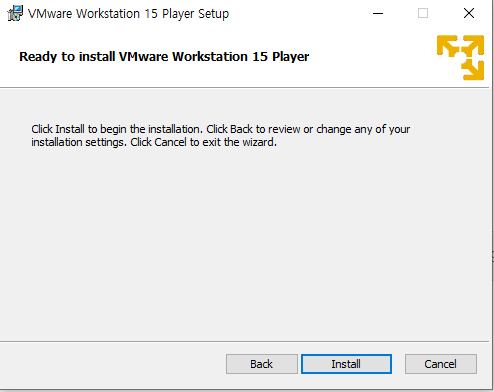Click the greyed-out maximize box in title bar
Screen dimensions: 494x392
[x=423, y=13]
